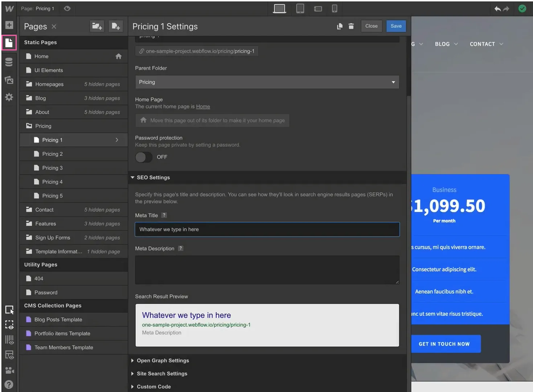
Task: Switch to mobile landscape viewport
Action: (x=318, y=9)
